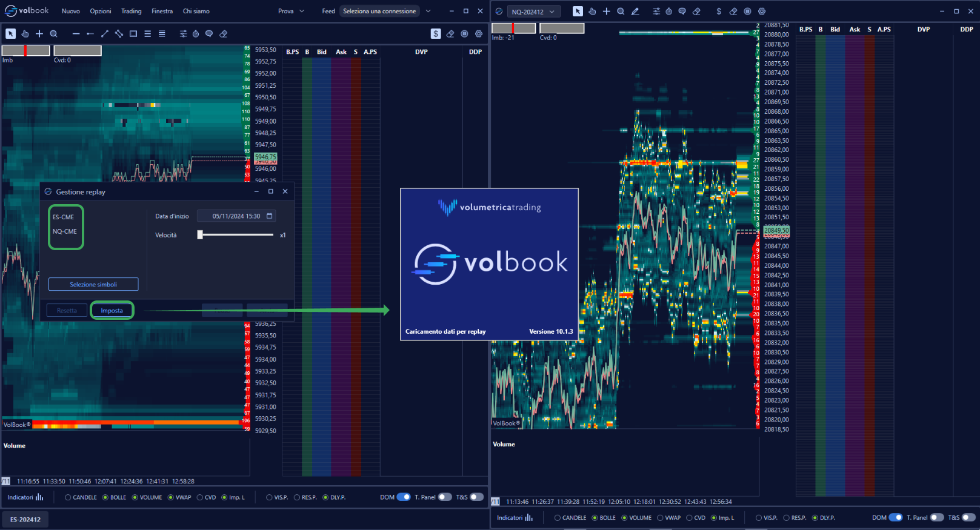
Task: Click the dollar trading icon in the NQ window
Action: click(719, 12)
